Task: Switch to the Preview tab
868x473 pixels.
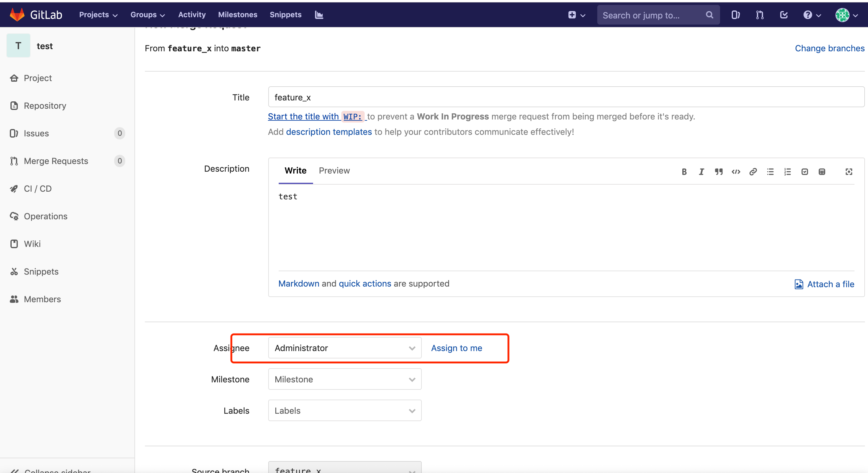Action: 334,170
